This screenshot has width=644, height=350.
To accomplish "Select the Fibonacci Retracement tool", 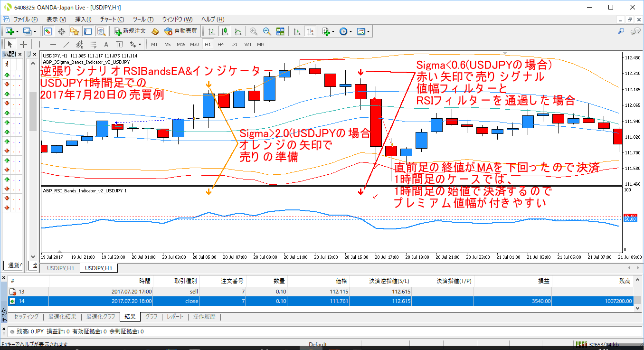I will click(93, 44).
